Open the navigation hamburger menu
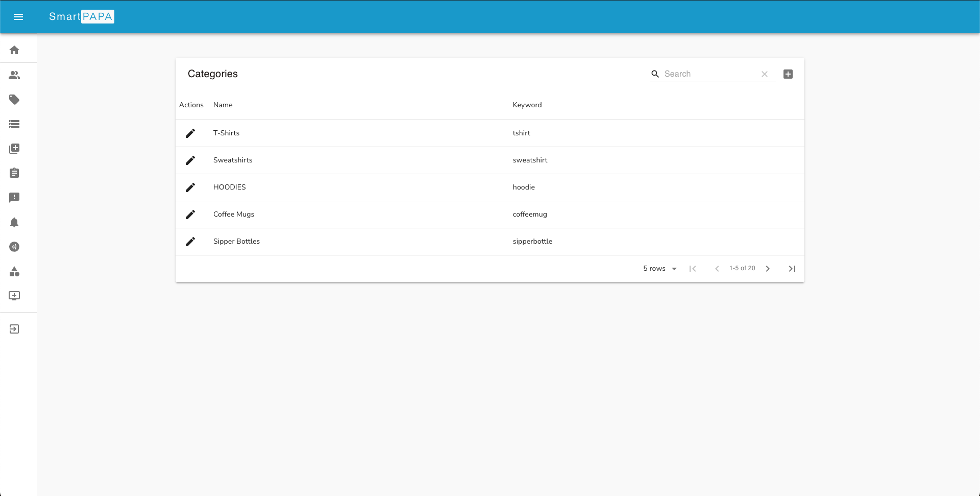The image size is (980, 496). (18, 17)
